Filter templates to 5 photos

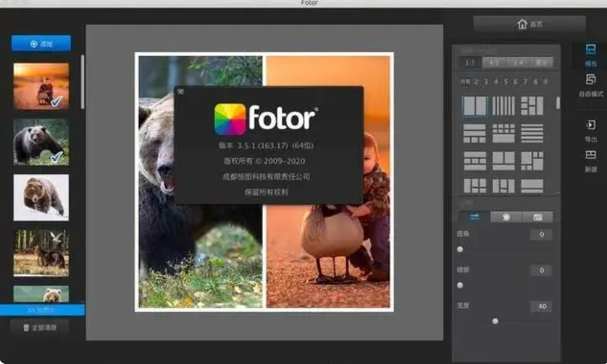[x=506, y=82]
